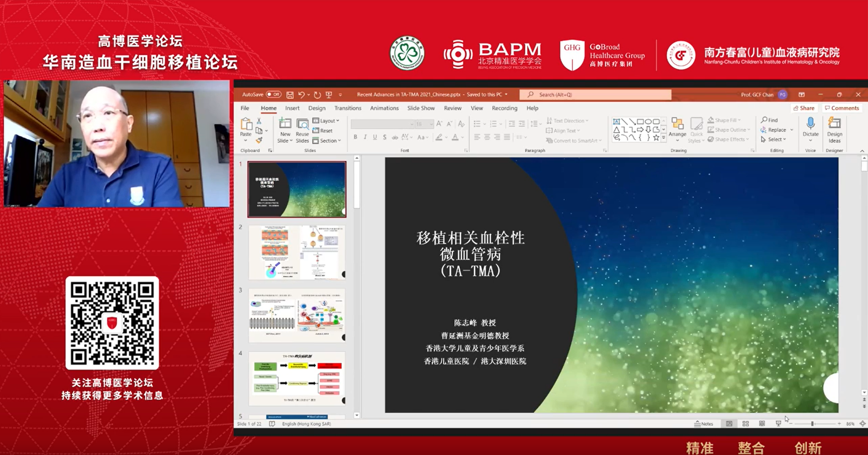Open the Shape Fill dropdown
Viewport: 868px width, 455px height.
pyautogui.click(x=725, y=120)
